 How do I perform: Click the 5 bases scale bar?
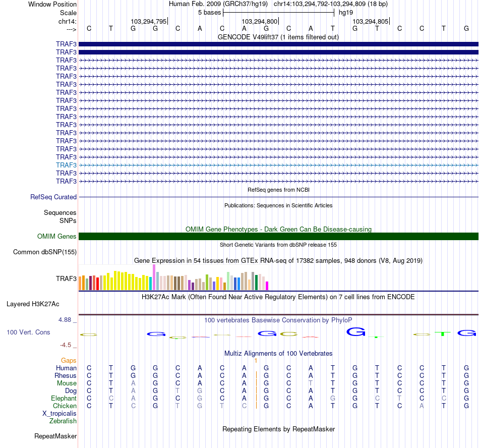tap(279, 13)
